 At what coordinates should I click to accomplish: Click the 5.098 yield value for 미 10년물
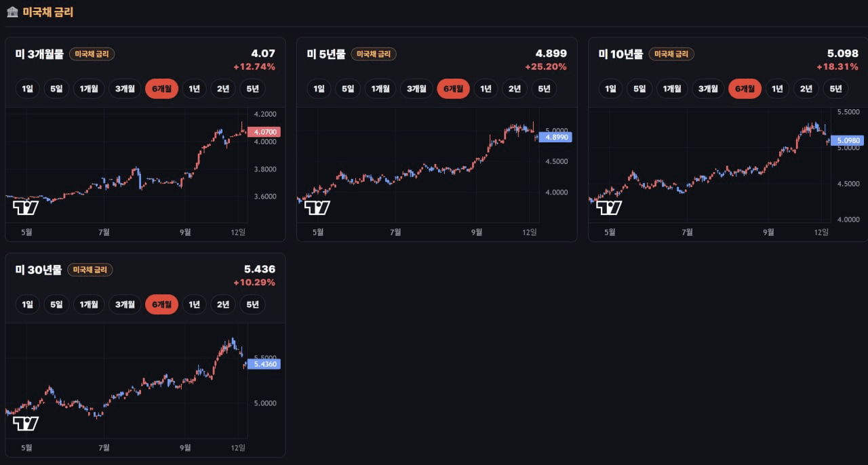pyautogui.click(x=843, y=53)
